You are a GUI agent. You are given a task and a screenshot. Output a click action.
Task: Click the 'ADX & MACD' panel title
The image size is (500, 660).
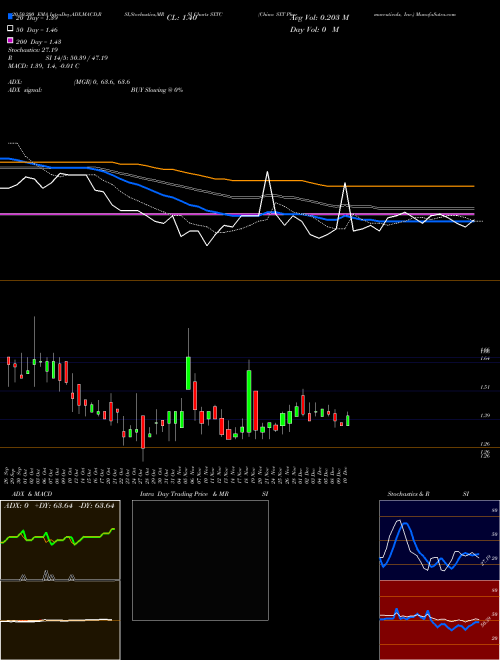tap(30, 494)
